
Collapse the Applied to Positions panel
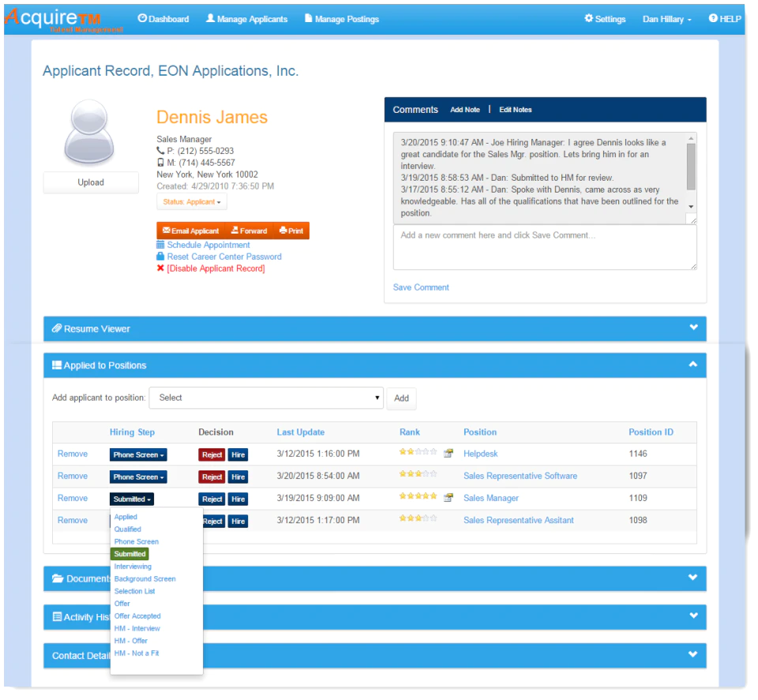tap(693, 365)
